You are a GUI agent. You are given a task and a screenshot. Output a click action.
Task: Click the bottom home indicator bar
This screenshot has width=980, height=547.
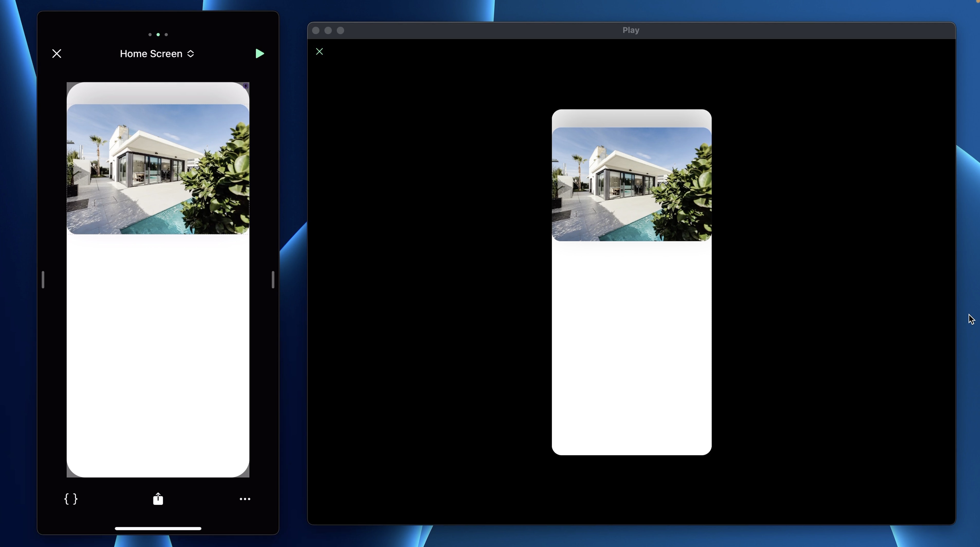pos(158,528)
